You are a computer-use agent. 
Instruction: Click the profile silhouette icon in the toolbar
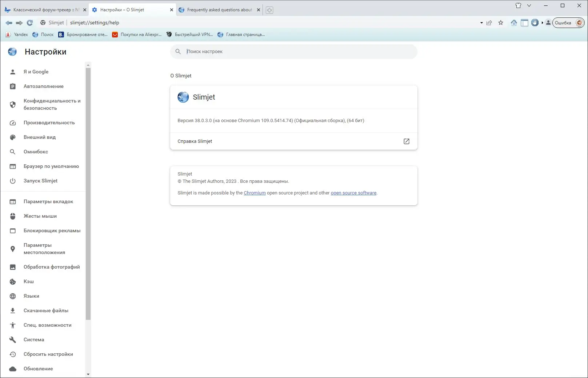pos(548,23)
